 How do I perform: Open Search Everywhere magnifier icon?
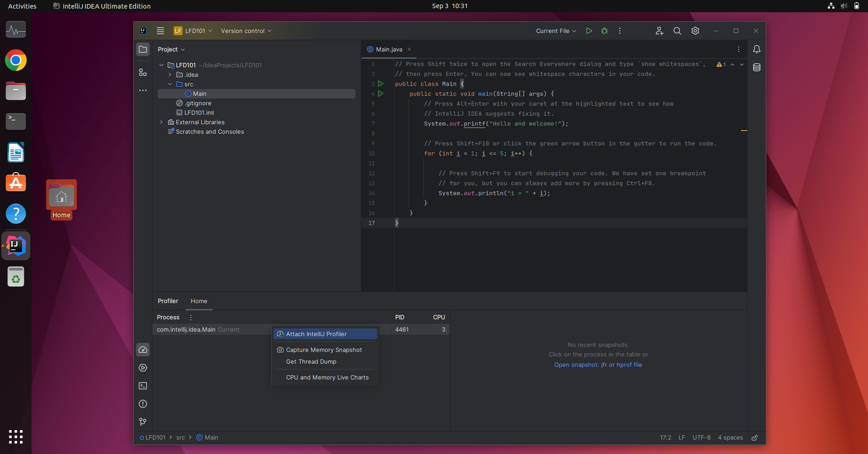point(677,31)
